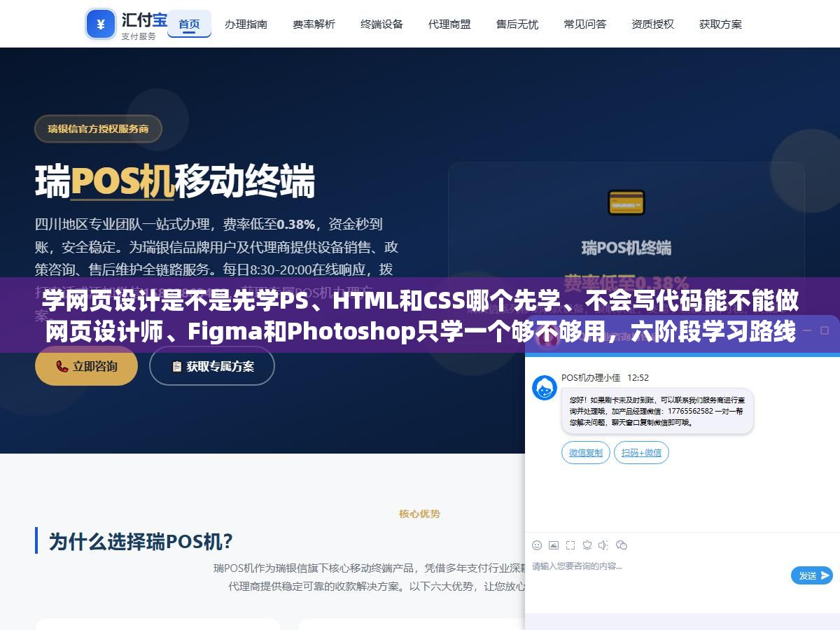Click 资质授权 nav link
The width and height of the screenshot is (840, 630).
point(652,24)
